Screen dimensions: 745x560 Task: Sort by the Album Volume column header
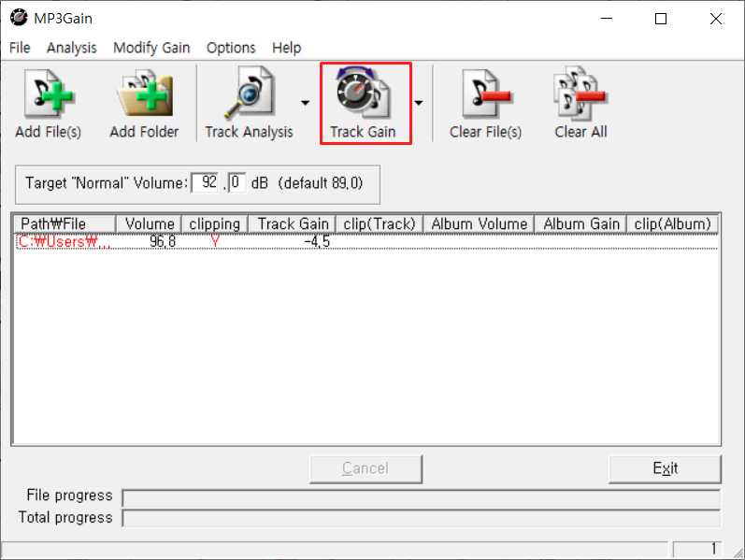pos(479,223)
